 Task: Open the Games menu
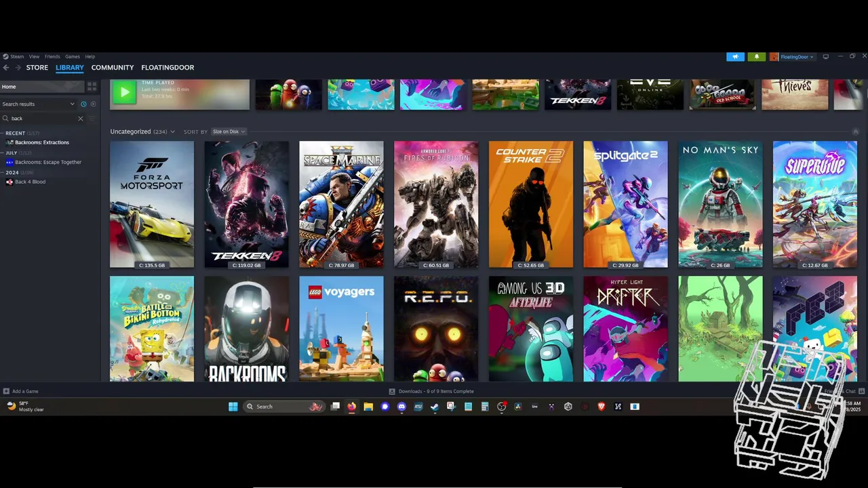tap(72, 57)
